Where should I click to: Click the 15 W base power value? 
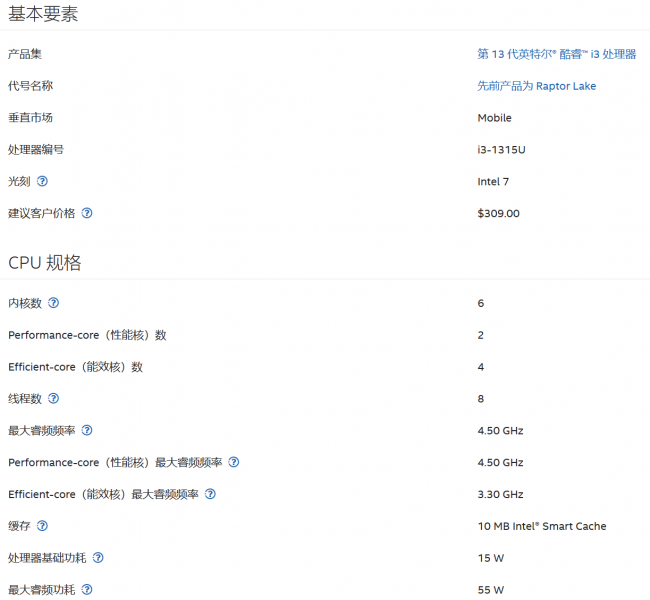click(x=491, y=558)
